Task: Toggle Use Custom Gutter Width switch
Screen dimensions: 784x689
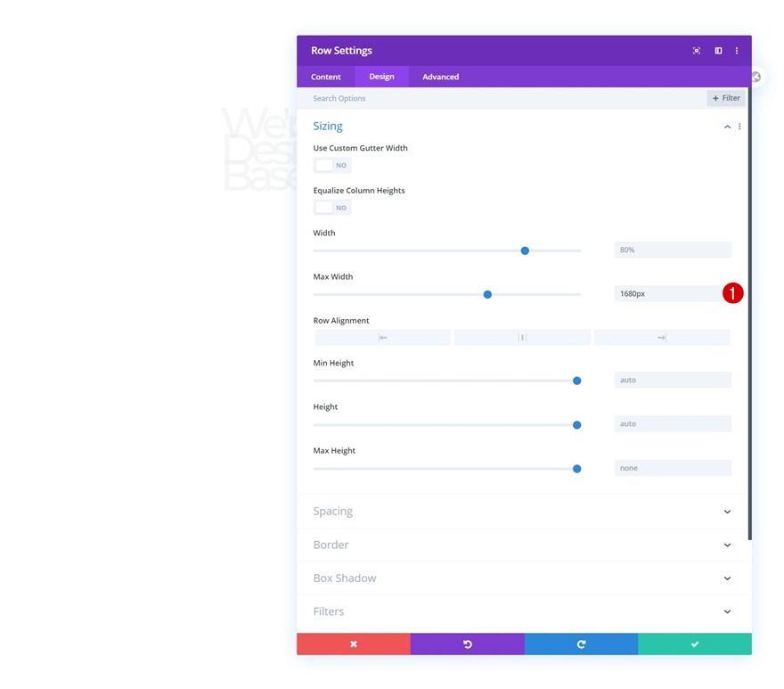Action: tap(332, 165)
